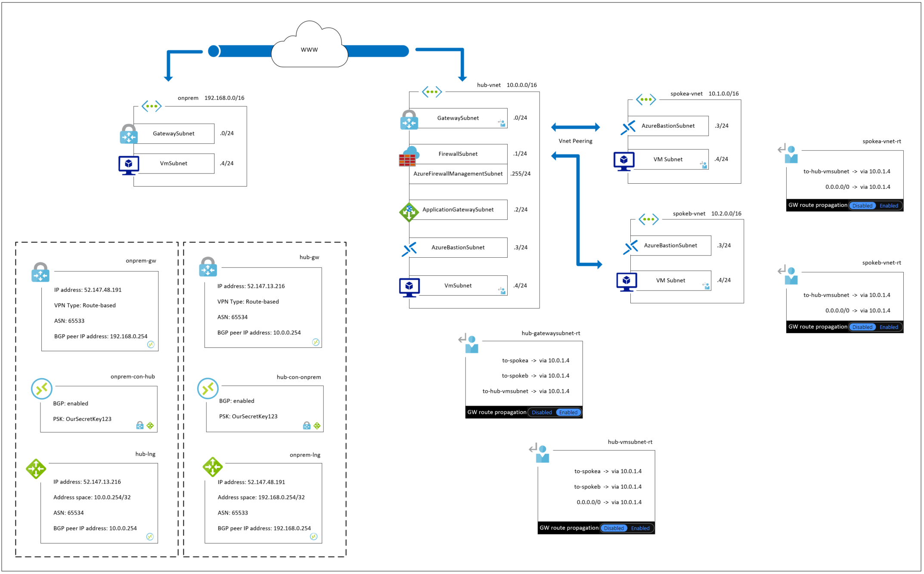Screen dimensions: 924x574
Task: Click the hub-gatewaysubnet-rt route table icon
Action: point(468,344)
